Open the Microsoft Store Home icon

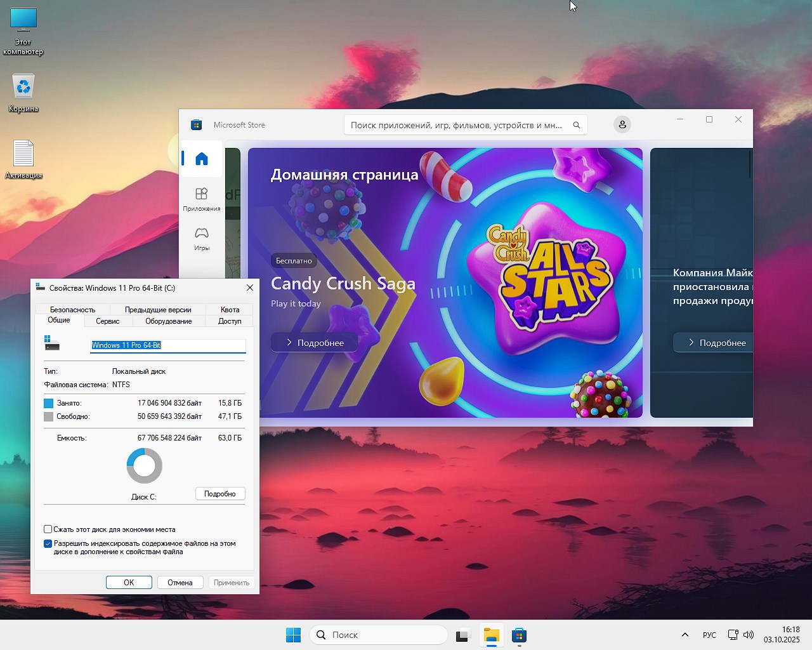pyautogui.click(x=202, y=159)
